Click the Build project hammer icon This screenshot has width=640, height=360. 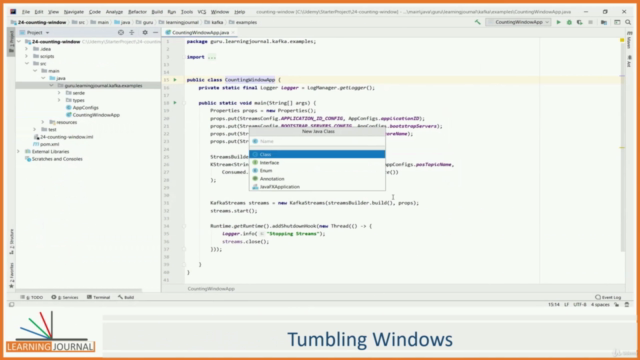(478, 22)
